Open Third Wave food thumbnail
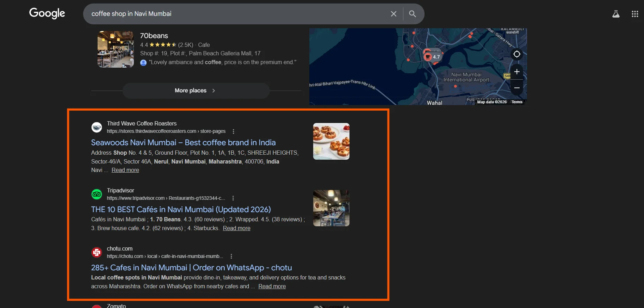The width and height of the screenshot is (644, 308). coord(331,141)
